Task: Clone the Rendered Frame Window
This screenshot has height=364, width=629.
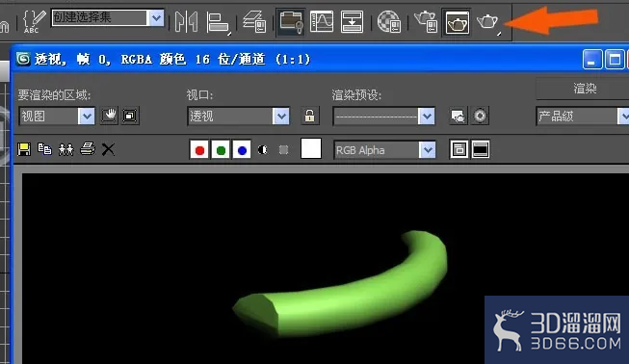Action: point(66,149)
